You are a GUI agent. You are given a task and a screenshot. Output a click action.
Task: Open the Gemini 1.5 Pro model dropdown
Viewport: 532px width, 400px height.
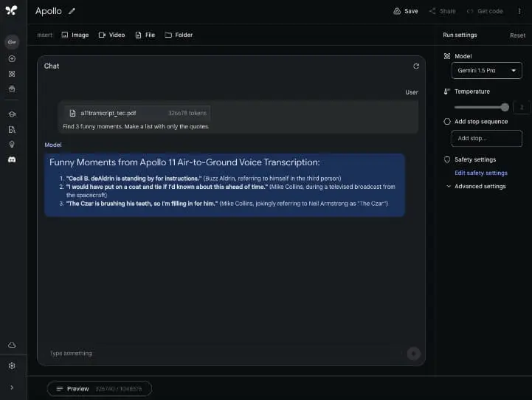tap(486, 70)
